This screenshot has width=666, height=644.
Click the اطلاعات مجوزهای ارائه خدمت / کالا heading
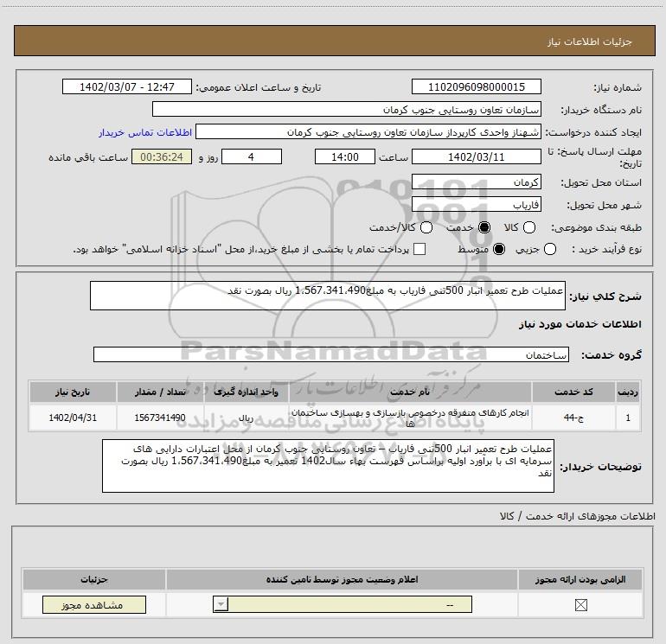coord(577,516)
